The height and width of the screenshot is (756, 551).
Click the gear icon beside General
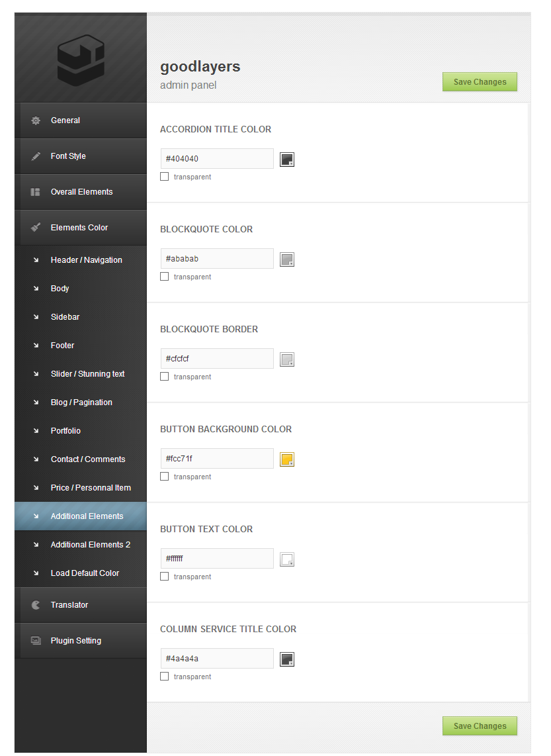pos(36,120)
